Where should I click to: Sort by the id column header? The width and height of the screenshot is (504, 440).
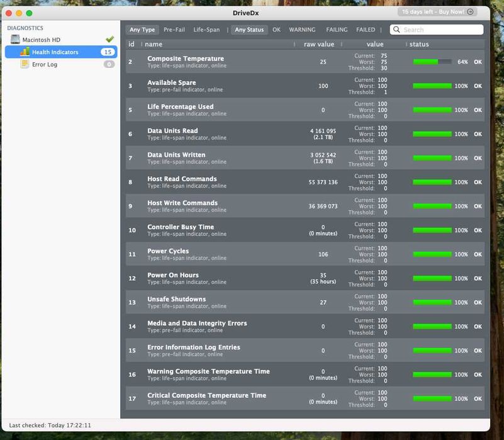click(132, 44)
